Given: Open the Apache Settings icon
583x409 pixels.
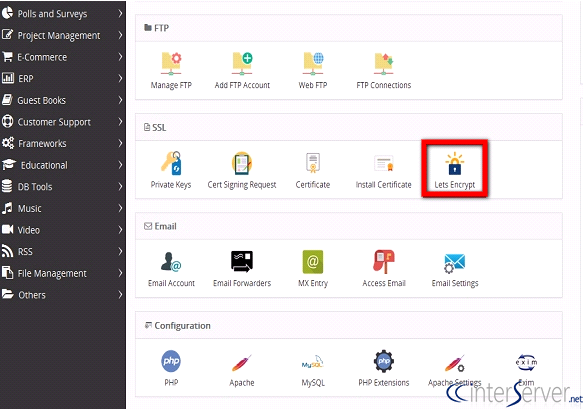Looking at the screenshot, I should 455,364.
